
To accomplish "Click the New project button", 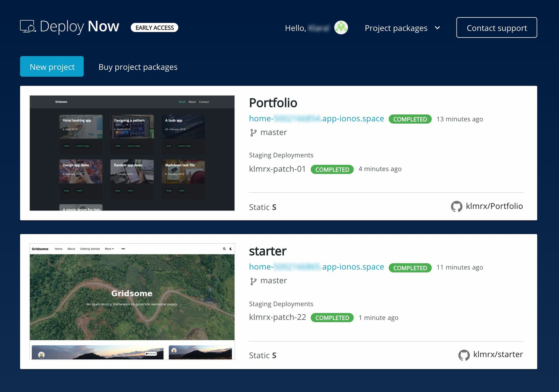I will [52, 67].
